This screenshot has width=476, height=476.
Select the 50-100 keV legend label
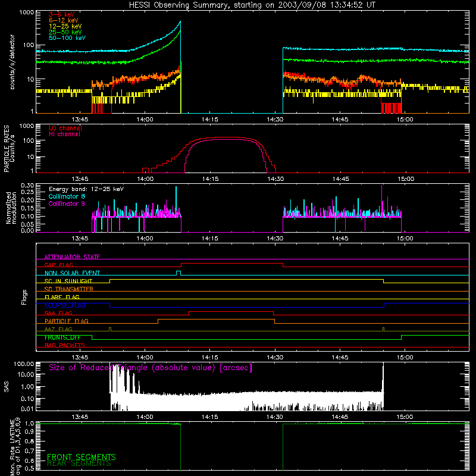coord(67,37)
